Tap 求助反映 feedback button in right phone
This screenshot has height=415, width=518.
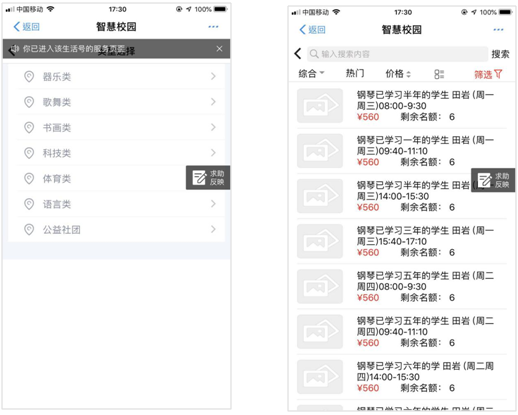coord(493,180)
